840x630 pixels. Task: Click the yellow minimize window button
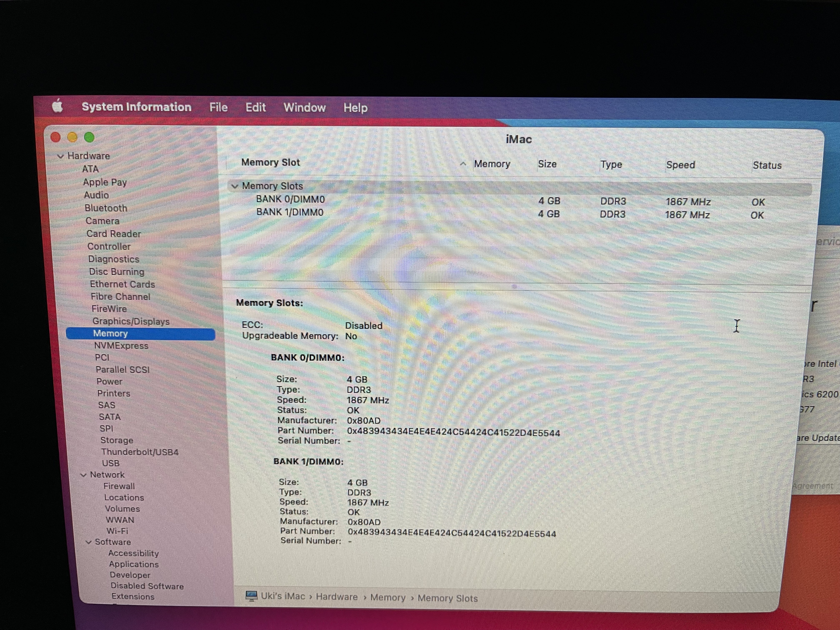72,137
